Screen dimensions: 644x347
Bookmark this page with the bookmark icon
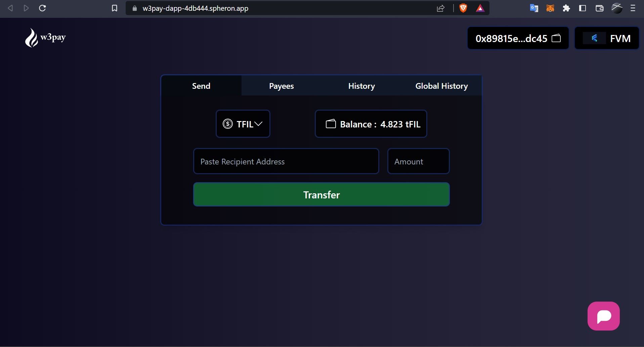115,8
